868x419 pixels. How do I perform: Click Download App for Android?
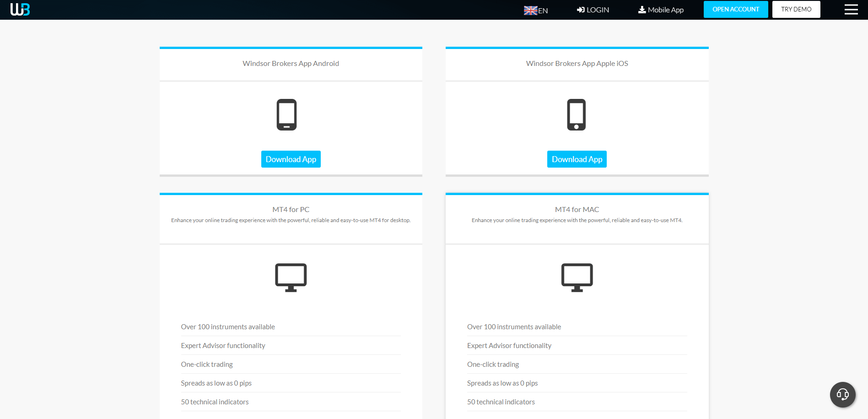[x=291, y=159]
